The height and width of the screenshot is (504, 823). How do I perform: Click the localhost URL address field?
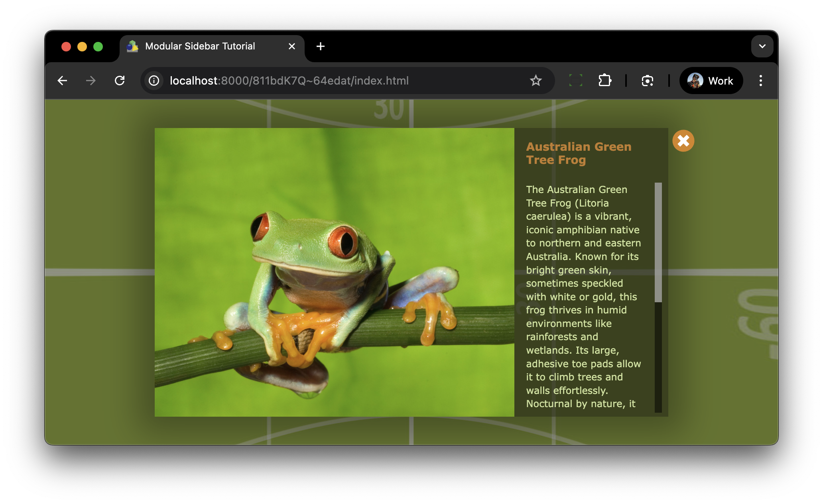(x=289, y=81)
